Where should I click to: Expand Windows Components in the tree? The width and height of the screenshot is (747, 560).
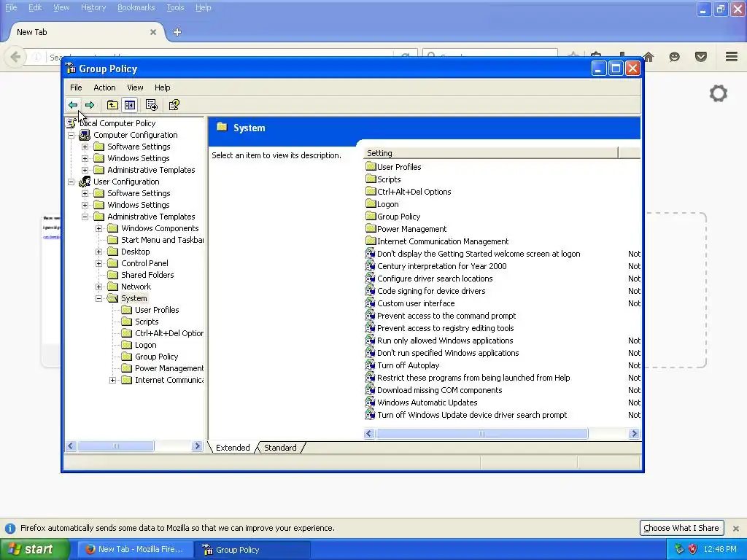[98, 228]
